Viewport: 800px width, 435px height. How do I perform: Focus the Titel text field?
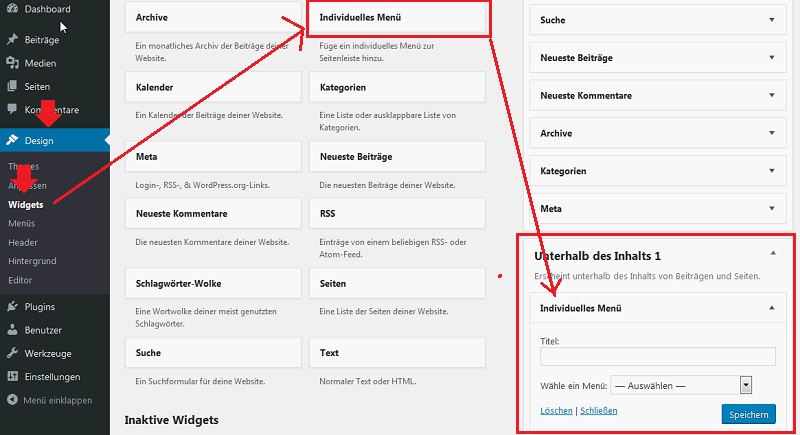point(657,357)
